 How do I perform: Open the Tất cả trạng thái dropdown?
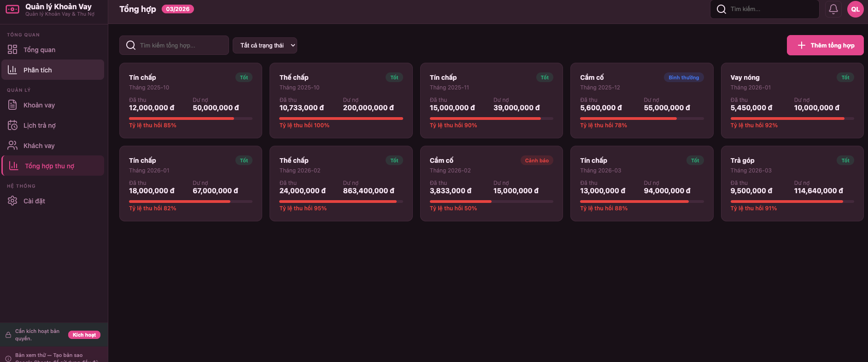click(x=265, y=45)
